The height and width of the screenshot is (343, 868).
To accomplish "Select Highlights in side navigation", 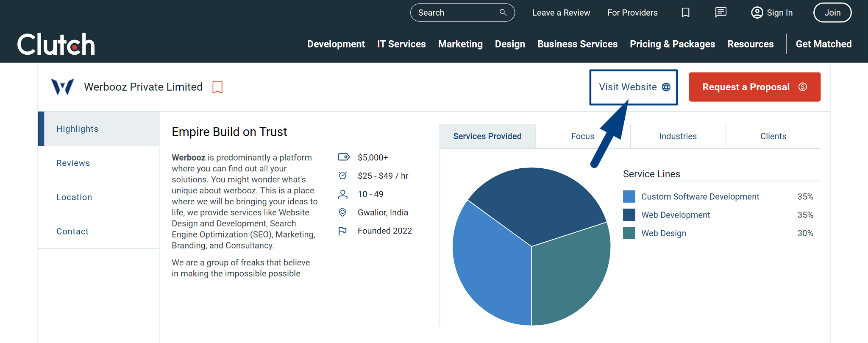I will coord(99,129).
